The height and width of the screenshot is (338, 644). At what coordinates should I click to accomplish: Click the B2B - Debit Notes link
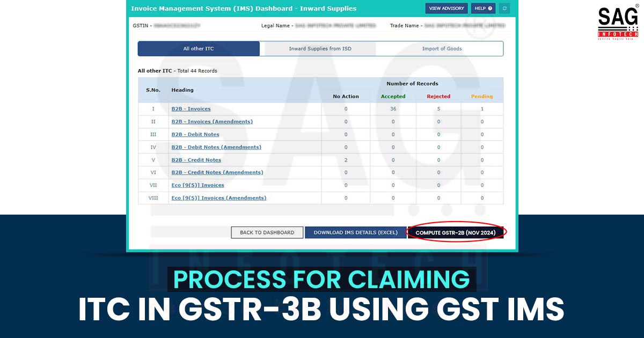195,135
